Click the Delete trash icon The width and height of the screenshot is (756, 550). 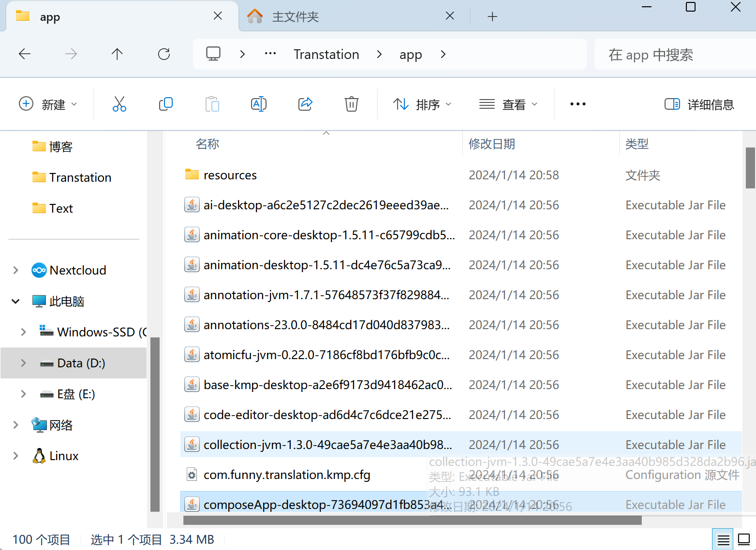[x=352, y=104]
